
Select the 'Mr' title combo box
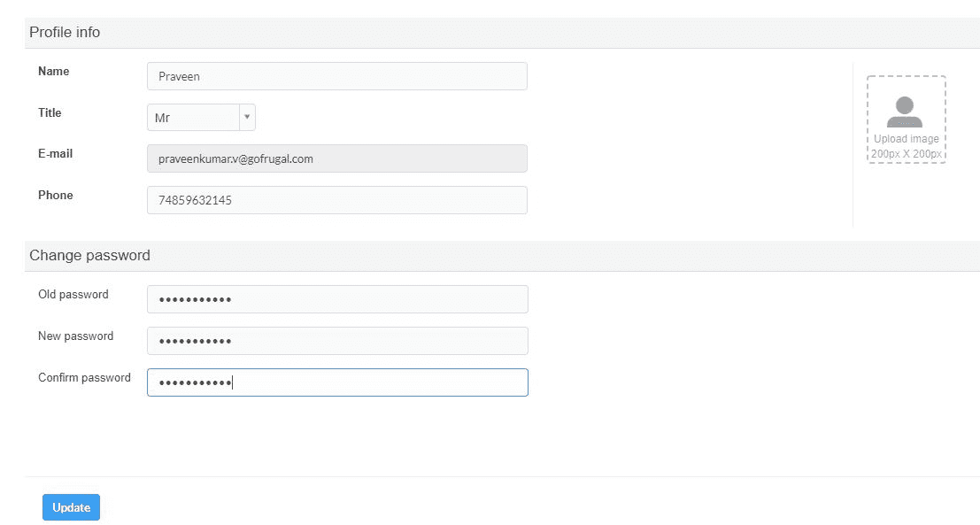coord(193,118)
